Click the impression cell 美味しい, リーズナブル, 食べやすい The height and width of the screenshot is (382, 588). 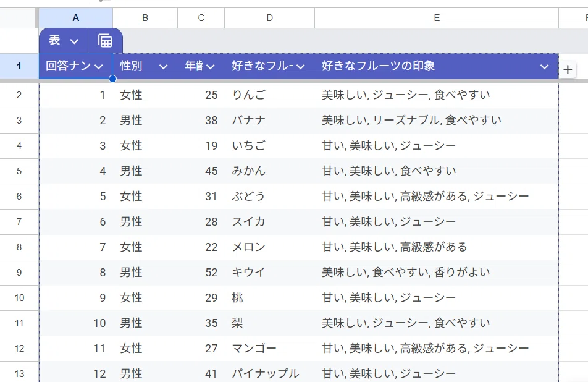pos(437,121)
